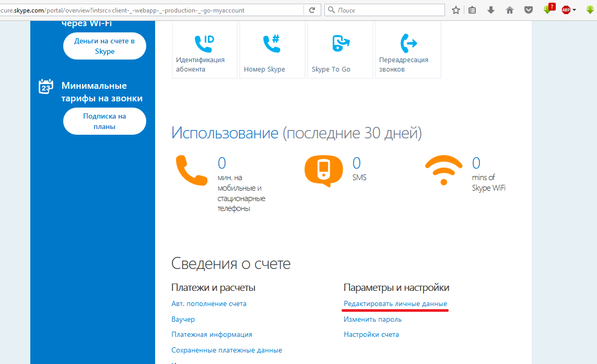
Task: Click the Pocket icon in the toolbar
Action: pyautogui.click(x=529, y=10)
